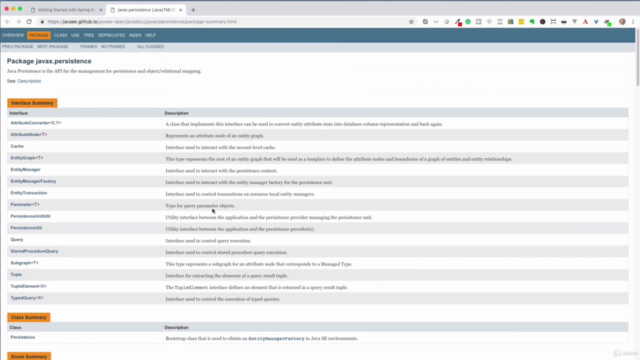Open EntityTransaction interface link
This screenshot has width=640, height=360.
click(29, 193)
